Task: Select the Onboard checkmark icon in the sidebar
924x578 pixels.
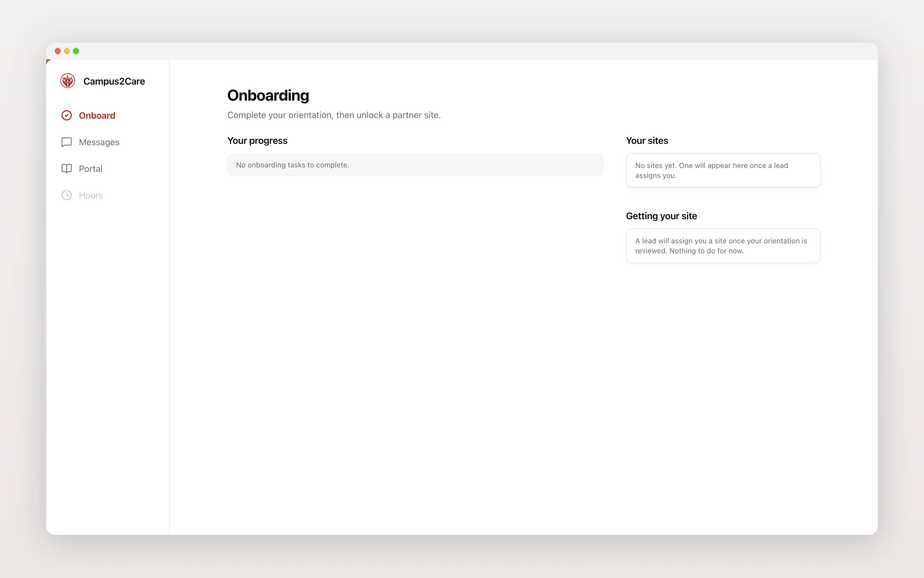Action: pos(67,115)
